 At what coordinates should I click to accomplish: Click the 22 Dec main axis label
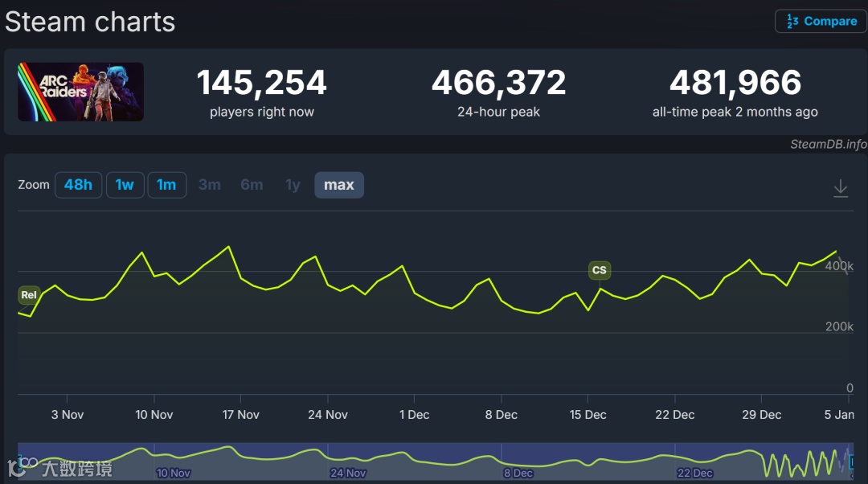[x=675, y=415]
